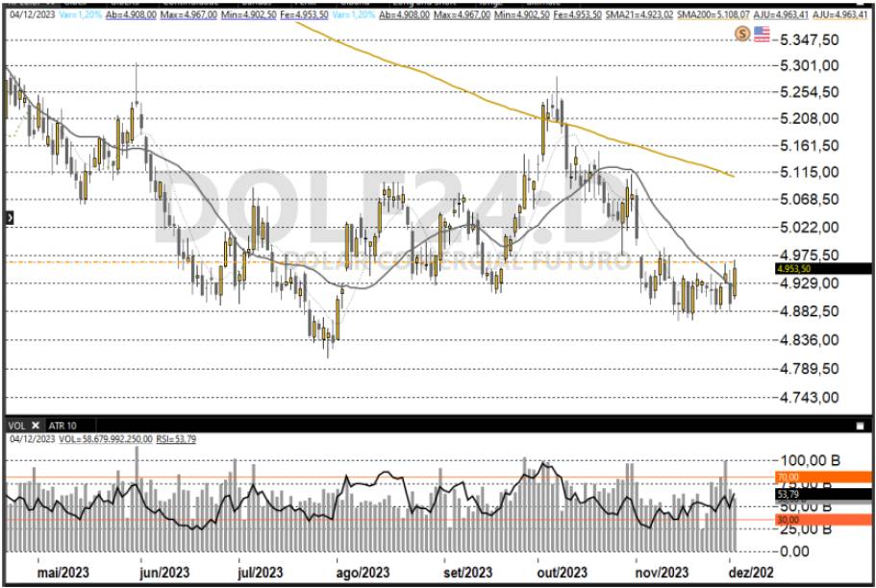
Task: Maximize the indicator panel via square icon
Action: (860, 425)
